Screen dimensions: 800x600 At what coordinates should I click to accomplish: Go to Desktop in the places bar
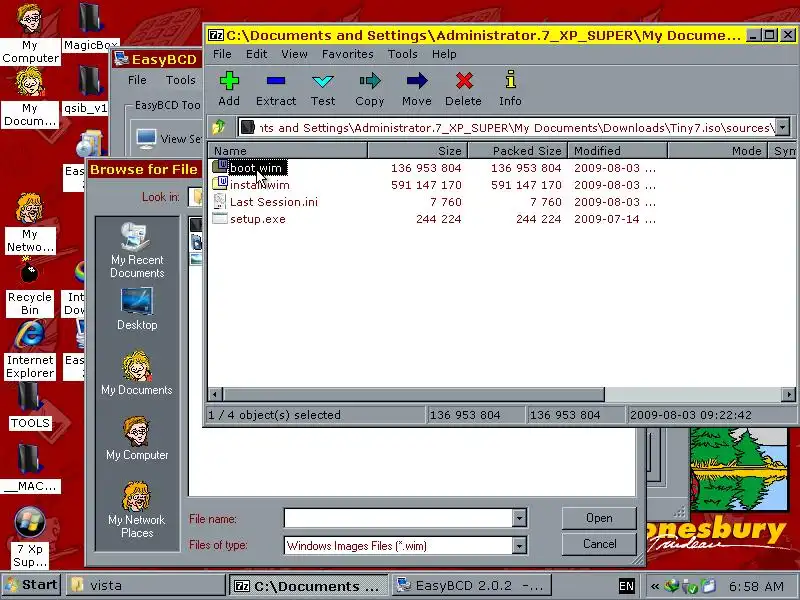pos(137,309)
